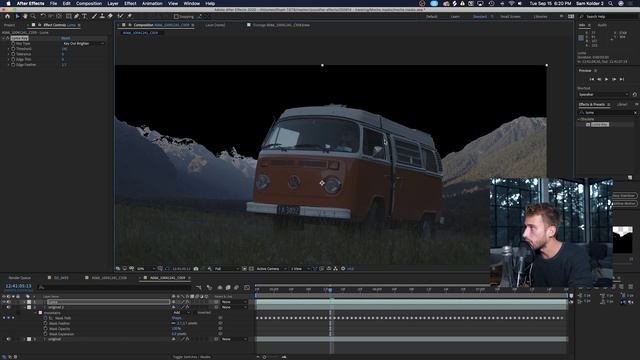The height and width of the screenshot is (360, 640).
Task: Expand the Threshold property
Action: pos(9,49)
